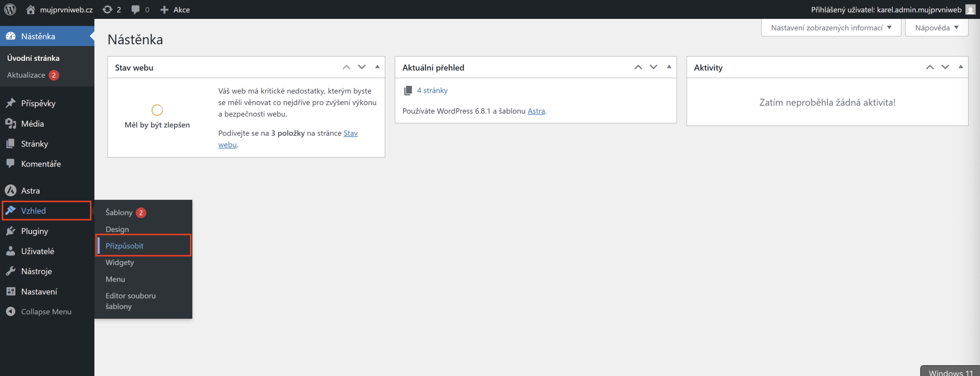Click Collapse Menu in sidebar
This screenshot has width=980, height=376.
tap(46, 312)
